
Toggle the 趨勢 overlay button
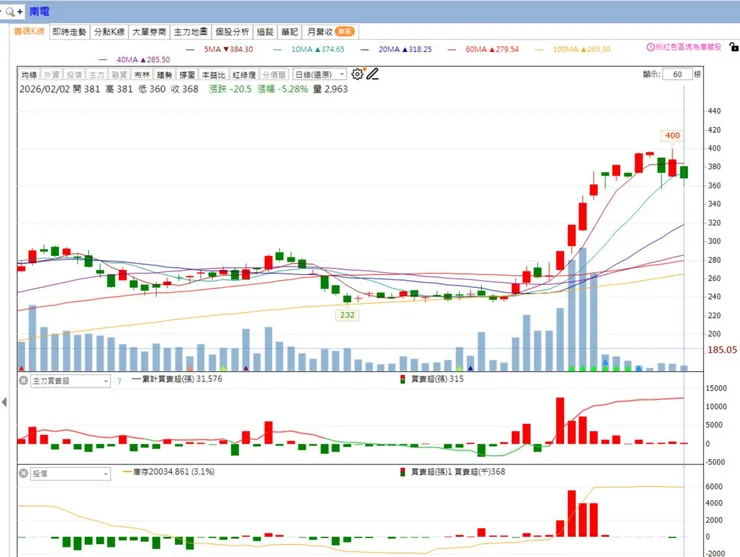click(164, 75)
